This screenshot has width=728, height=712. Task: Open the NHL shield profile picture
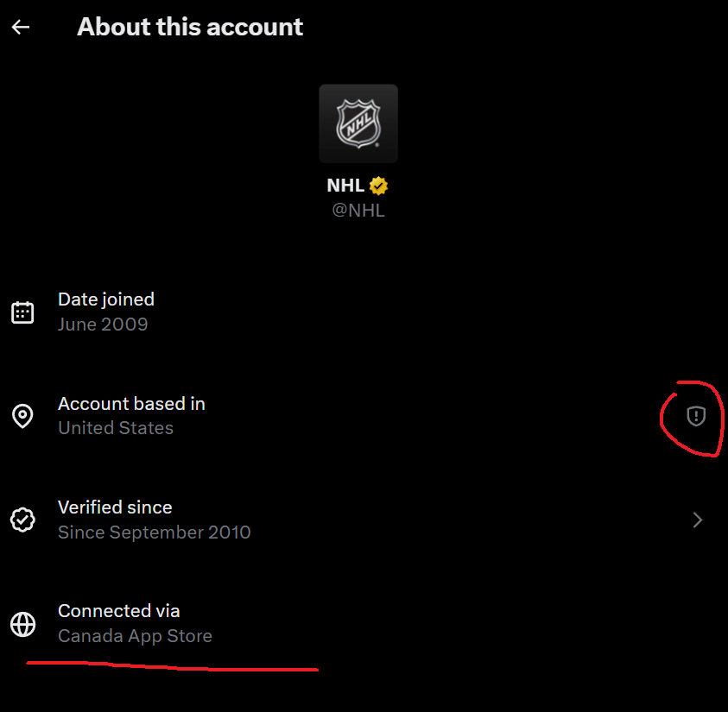pos(358,123)
